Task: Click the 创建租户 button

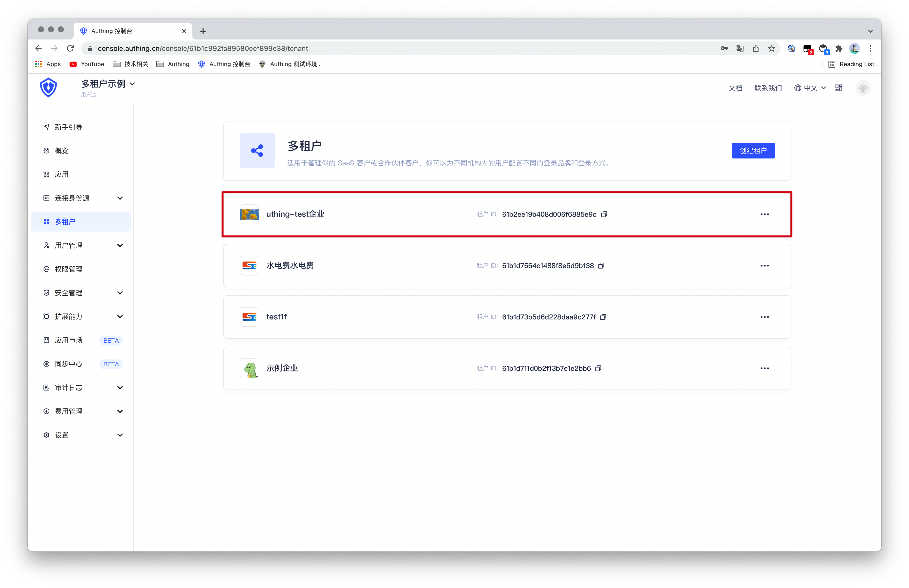Action: (x=753, y=151)
